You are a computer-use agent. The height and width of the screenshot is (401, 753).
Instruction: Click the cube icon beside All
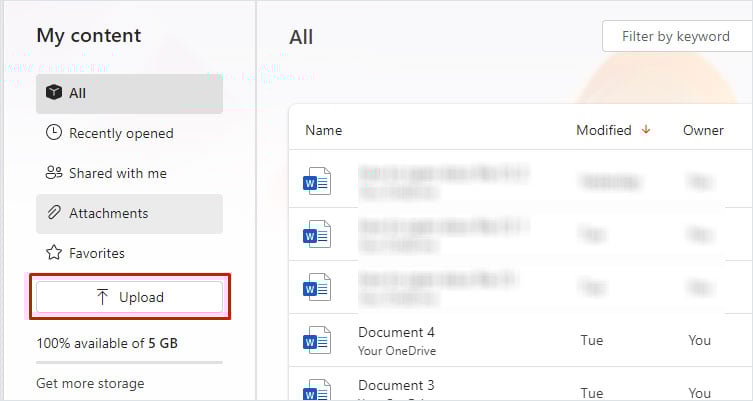click(54, 92)
